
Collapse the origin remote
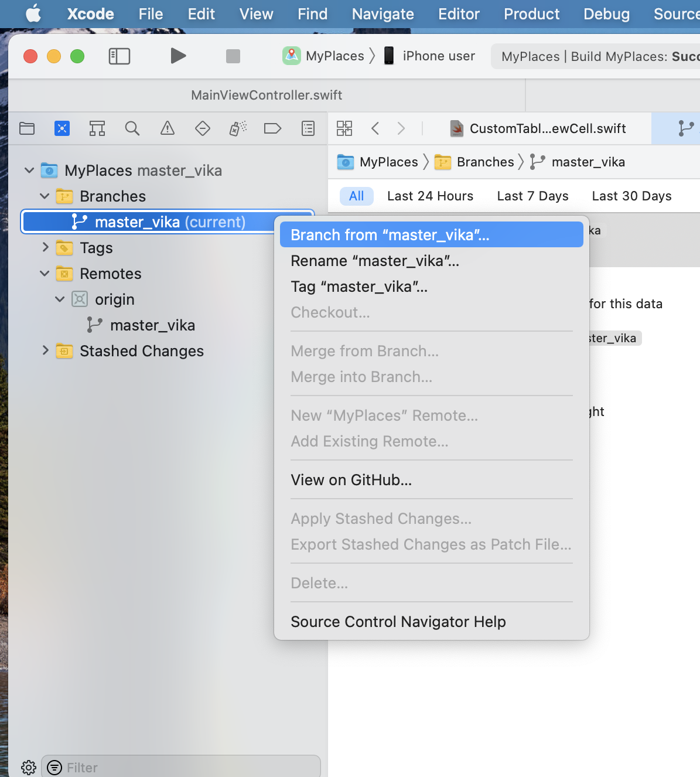pyautogui.click(x=60, y=299)
